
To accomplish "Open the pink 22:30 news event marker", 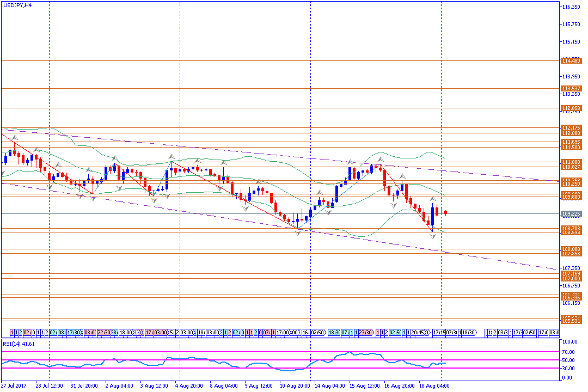I will (x=104, y=332).
